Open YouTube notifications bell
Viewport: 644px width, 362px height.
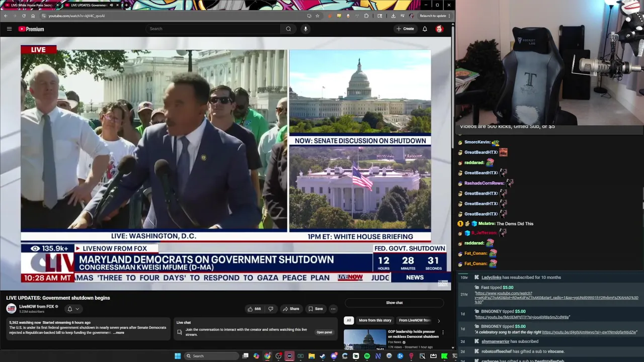tap(425, 29)
